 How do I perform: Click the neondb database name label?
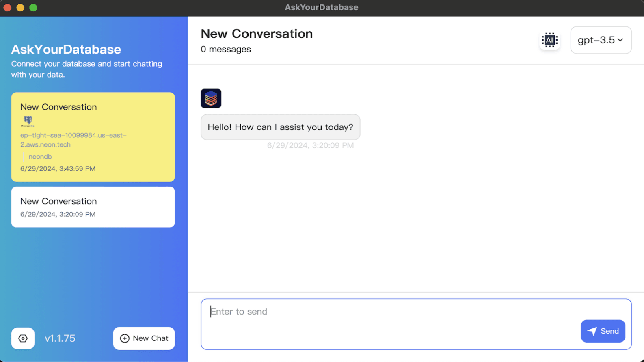tap(40, 157)
